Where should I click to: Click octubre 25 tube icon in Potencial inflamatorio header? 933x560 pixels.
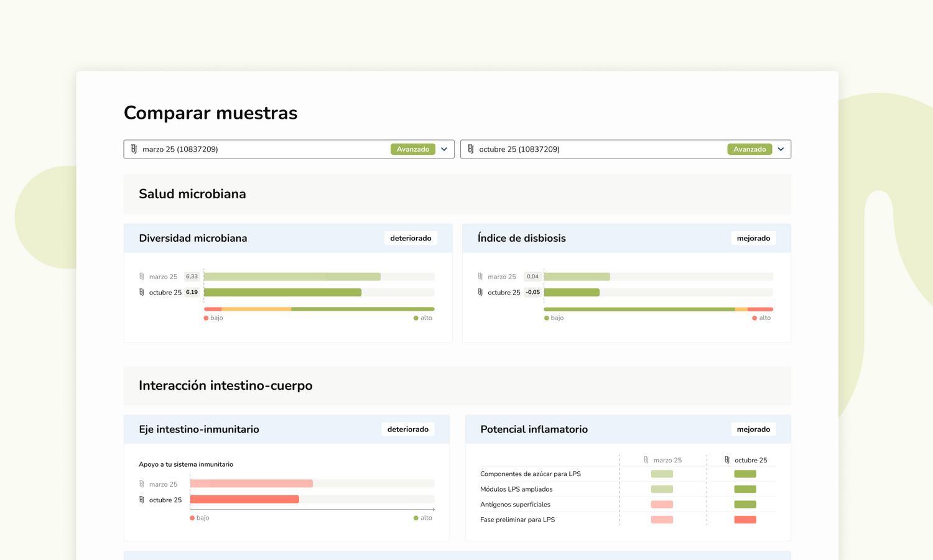(726, 460)
